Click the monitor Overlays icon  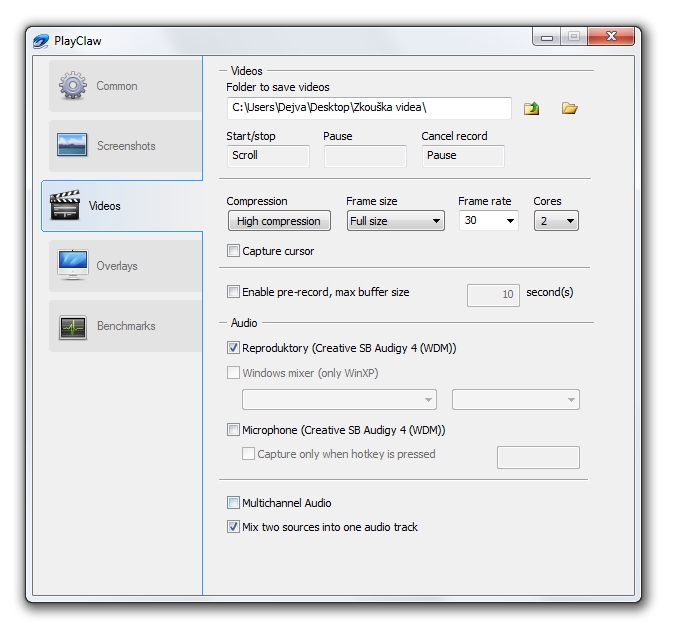(x=73, y=265)
